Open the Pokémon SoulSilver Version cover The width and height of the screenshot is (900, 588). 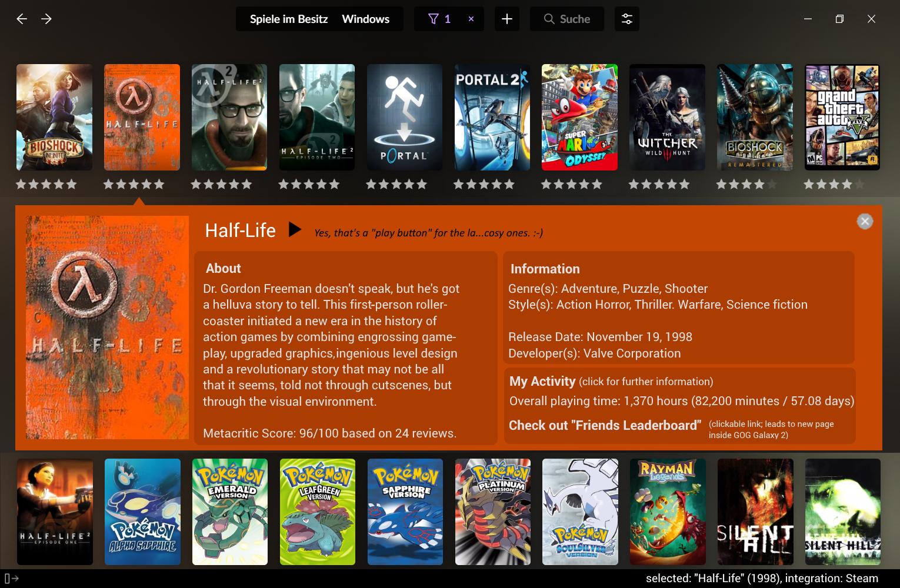(580, 512)
